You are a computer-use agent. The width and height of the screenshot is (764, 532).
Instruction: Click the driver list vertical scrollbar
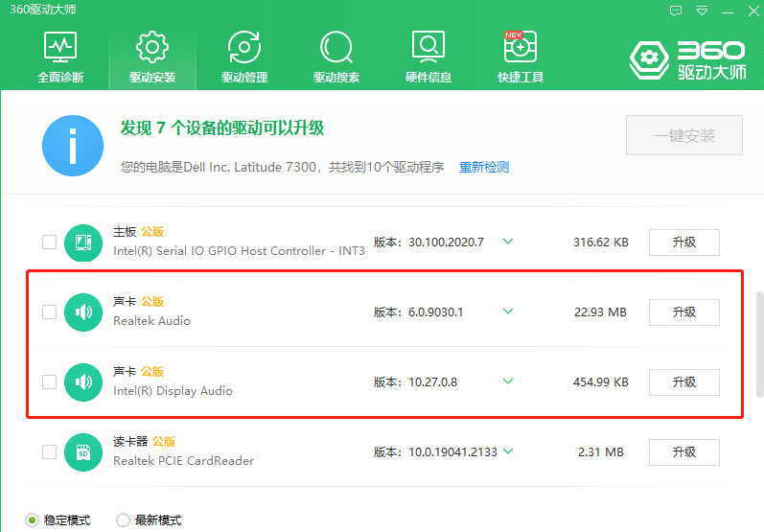pyautogui.click(x=759, y=344)
